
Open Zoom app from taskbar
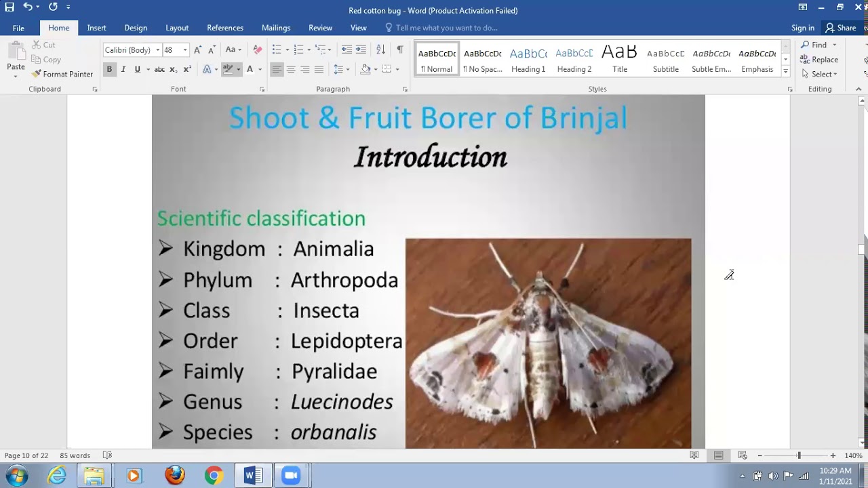(x=292, y=476)
